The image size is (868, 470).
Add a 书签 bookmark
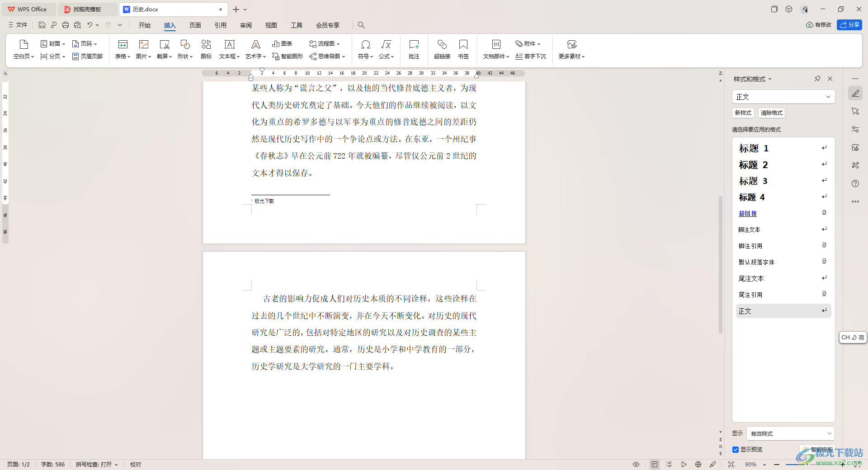point(463,49)
